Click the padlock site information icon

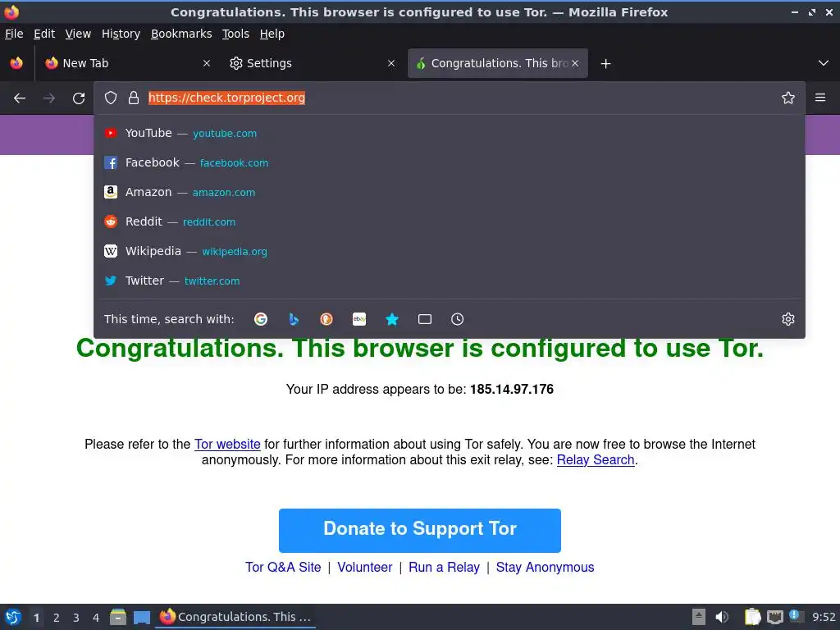click(x=134, y=98)
